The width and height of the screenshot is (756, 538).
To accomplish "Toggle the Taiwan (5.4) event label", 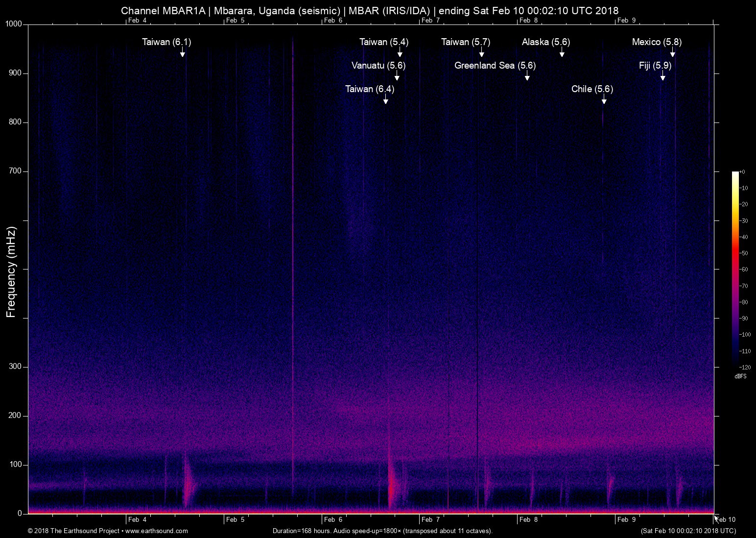I will (x=383, y=42).
